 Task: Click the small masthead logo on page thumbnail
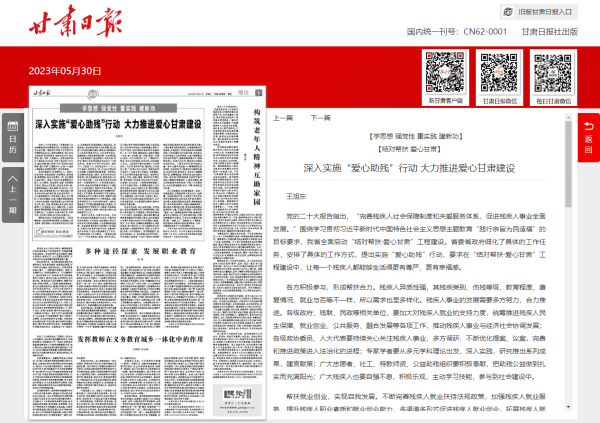point(42,93)
